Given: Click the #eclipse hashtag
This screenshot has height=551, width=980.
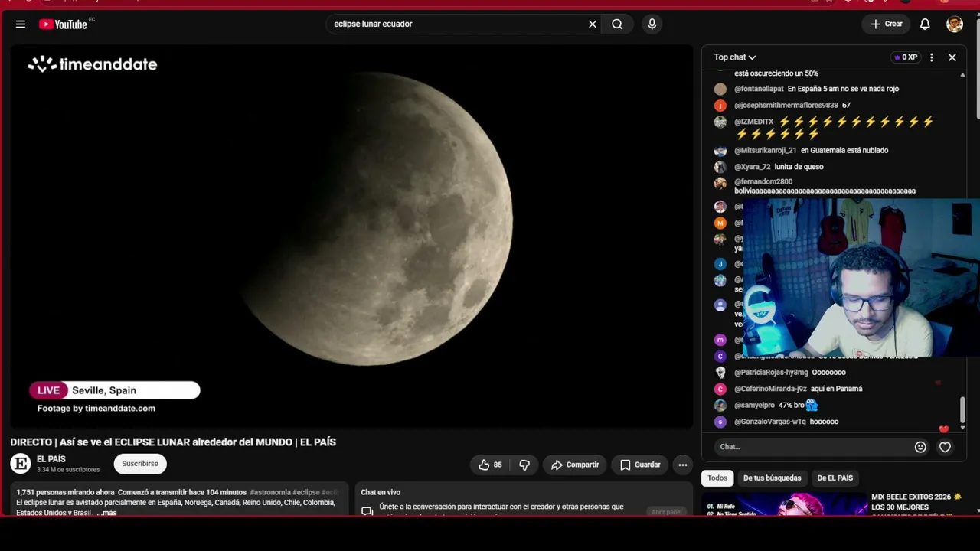Looking at the screenshot, I should 306,493.
